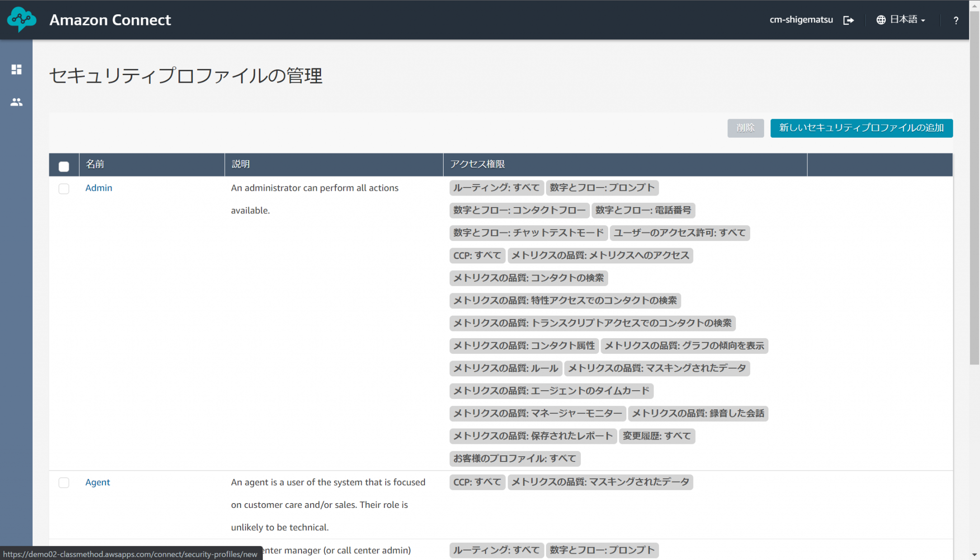The height and width of the screenshot is (560, 980).
Task: Click the logout icon next to cm-shigematsu
Action: (848, 20)
